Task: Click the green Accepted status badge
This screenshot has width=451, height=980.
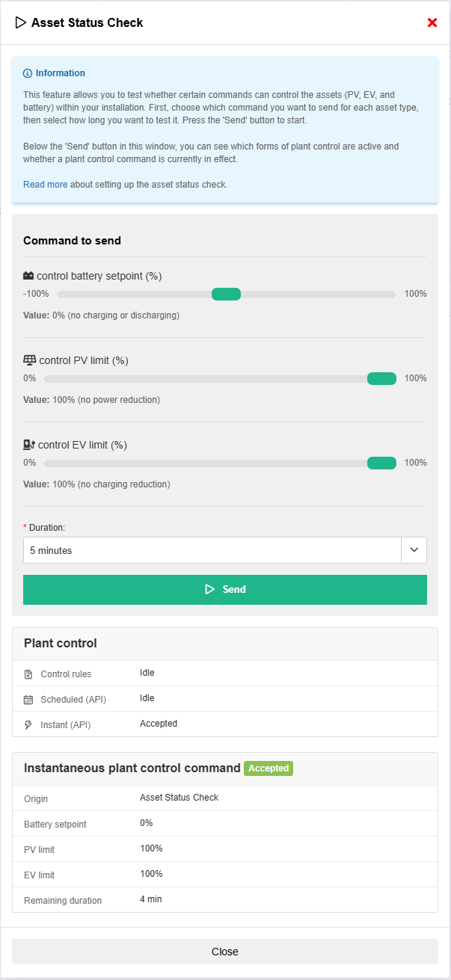Action: [269, 768]
